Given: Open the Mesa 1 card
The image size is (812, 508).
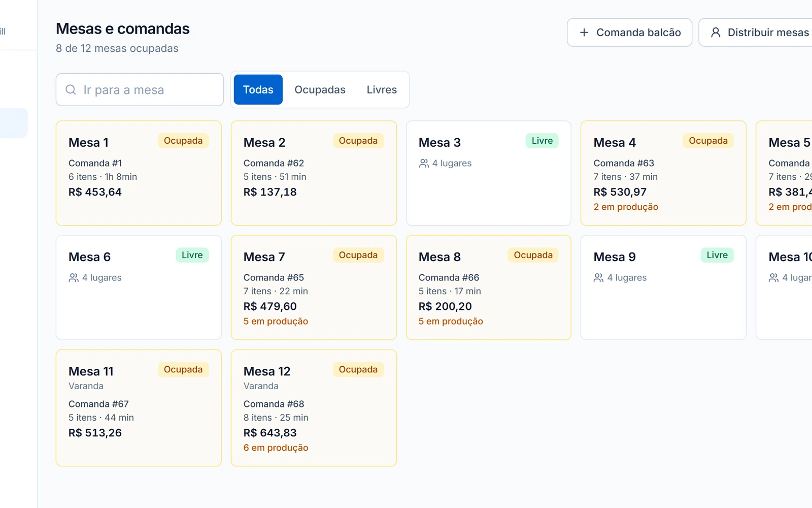Looking at the screenshot, I should 139,173.
